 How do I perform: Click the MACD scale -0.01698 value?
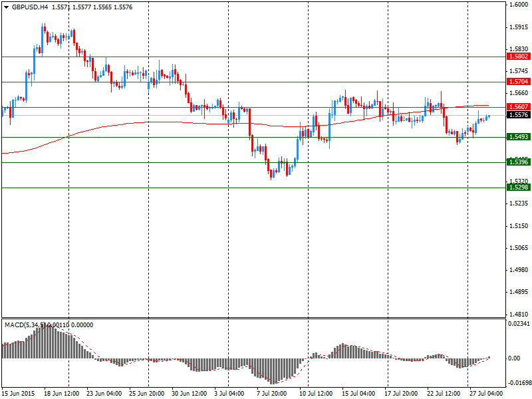(x=519, y=384)
